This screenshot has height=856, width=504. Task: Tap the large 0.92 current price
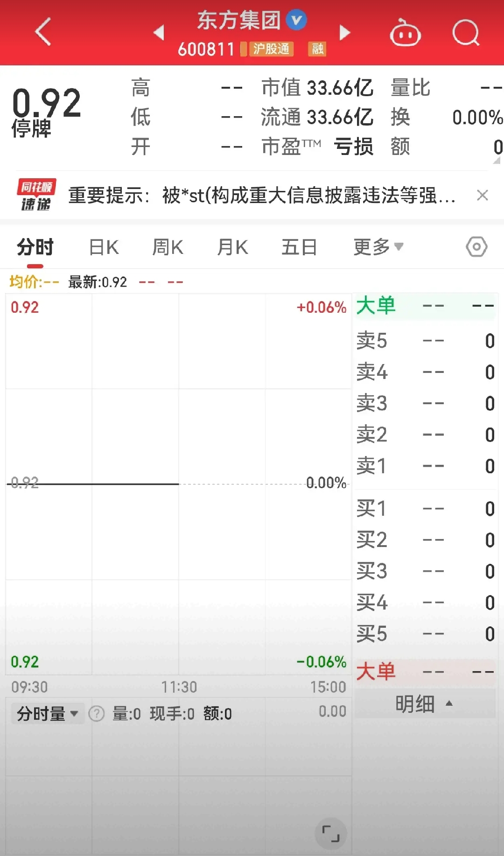(47, 103)
